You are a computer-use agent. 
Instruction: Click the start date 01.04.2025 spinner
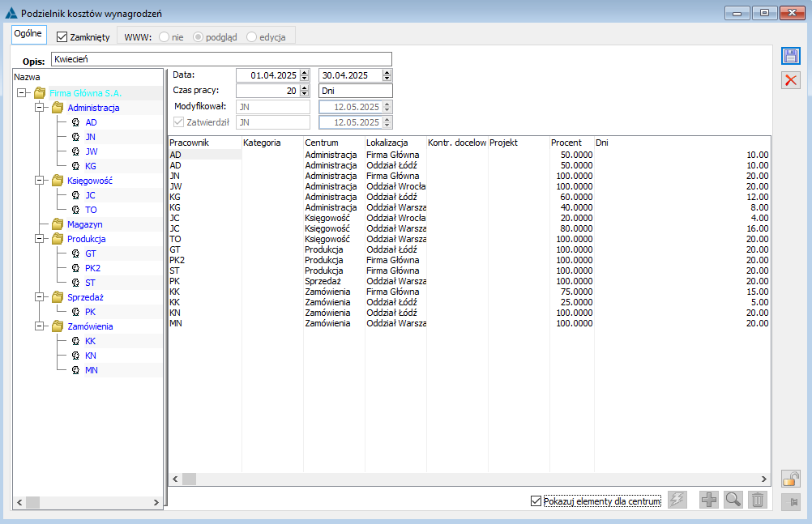tap(305, 75)
